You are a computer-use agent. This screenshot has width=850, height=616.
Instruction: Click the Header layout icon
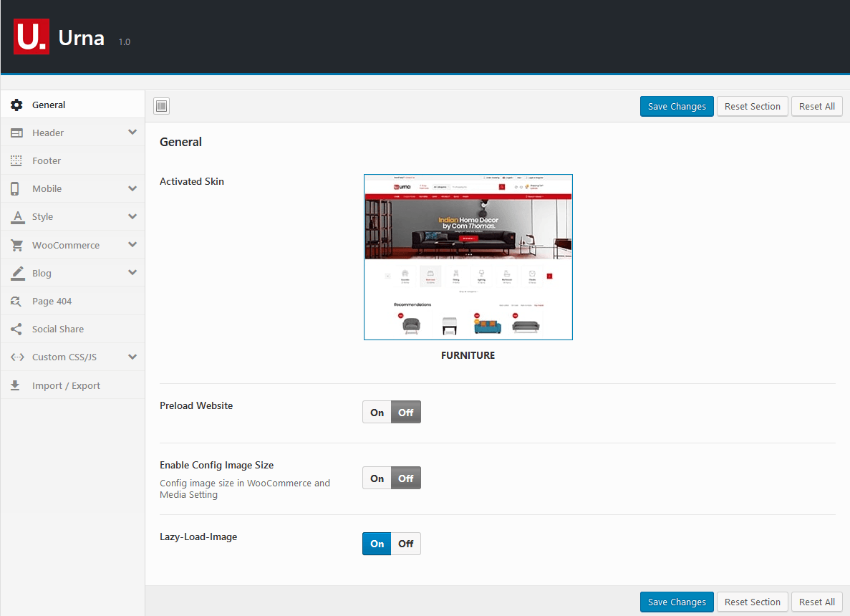tap(16, 133)
